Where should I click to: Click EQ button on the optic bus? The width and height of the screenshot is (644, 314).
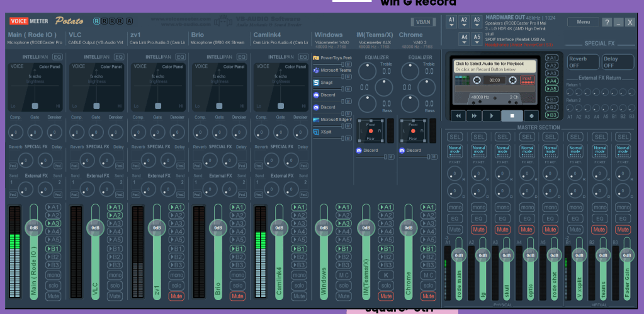tap(526, 219)
